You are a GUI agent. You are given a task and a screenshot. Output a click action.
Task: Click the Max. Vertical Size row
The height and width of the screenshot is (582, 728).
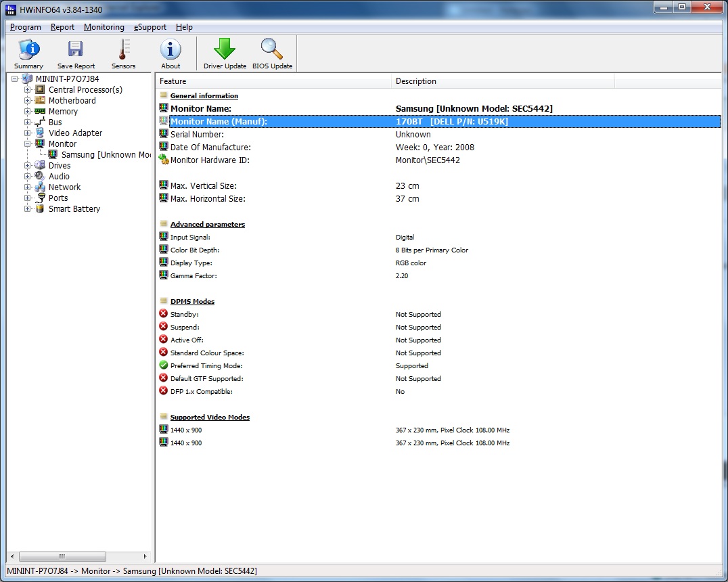pyautogui.click(x=439, y=186)
